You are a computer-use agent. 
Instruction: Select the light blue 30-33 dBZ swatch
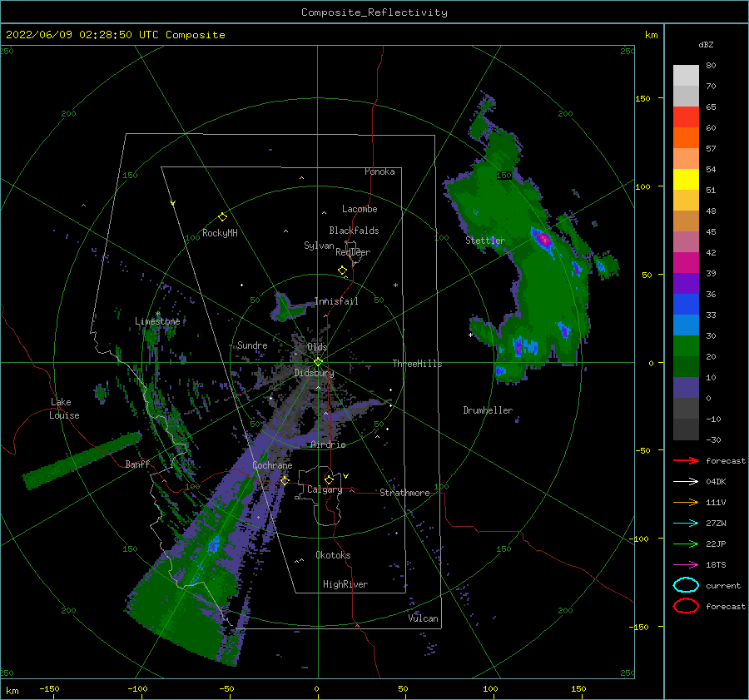click(686, 325)
